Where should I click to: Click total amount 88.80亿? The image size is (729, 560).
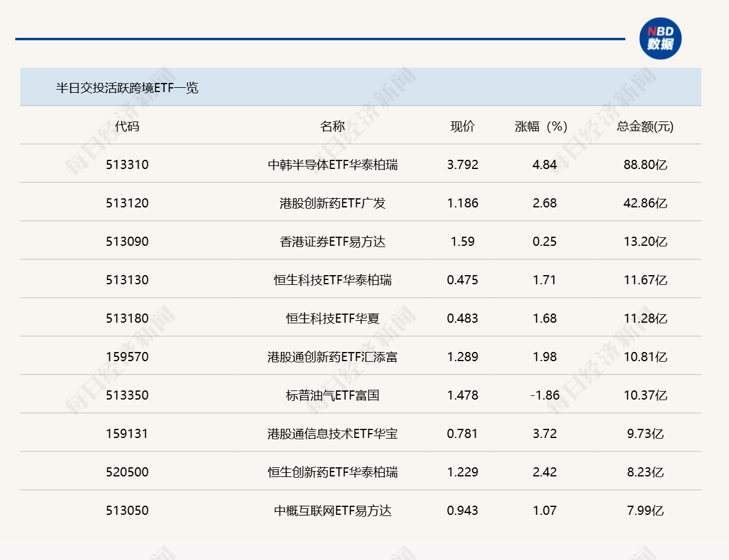tap(645, 165)
